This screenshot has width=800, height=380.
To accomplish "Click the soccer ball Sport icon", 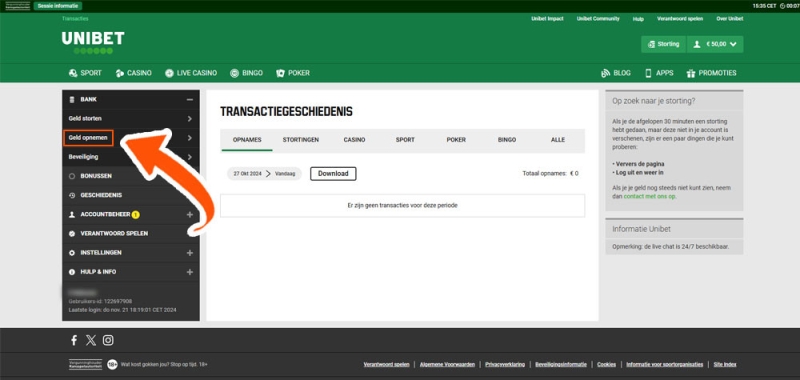I will (73, 73).
